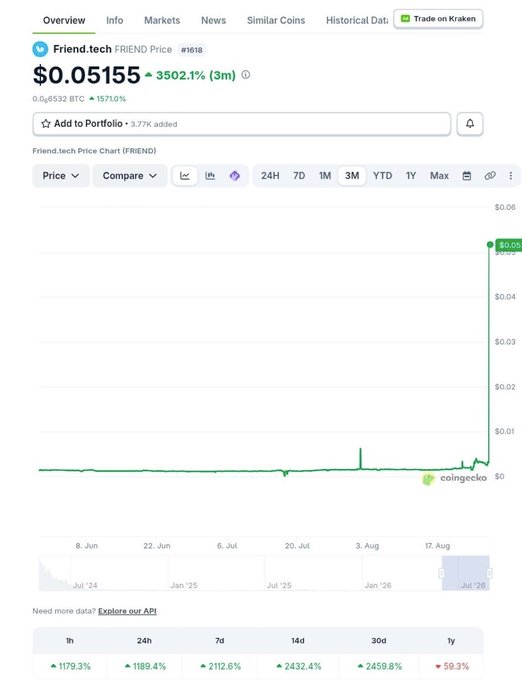Click the left handle of the range navigator
Viewport: 522px width, 680px height.
[x=442, y=573]
